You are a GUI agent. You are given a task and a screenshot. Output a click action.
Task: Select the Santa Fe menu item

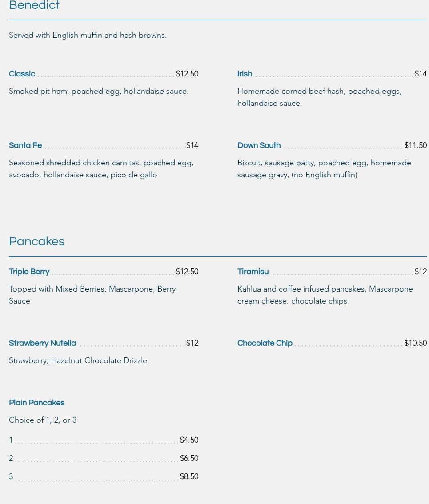pyautogui.click(x=25, y=145)
